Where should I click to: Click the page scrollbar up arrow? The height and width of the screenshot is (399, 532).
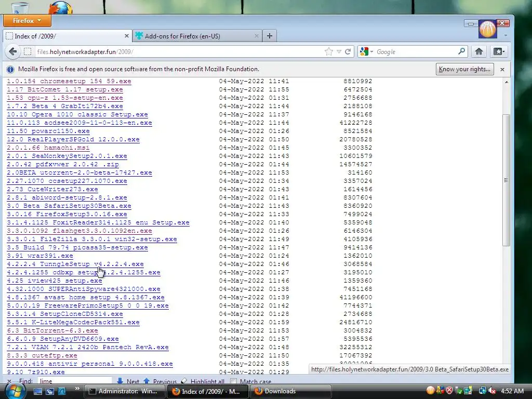[506, 82]
